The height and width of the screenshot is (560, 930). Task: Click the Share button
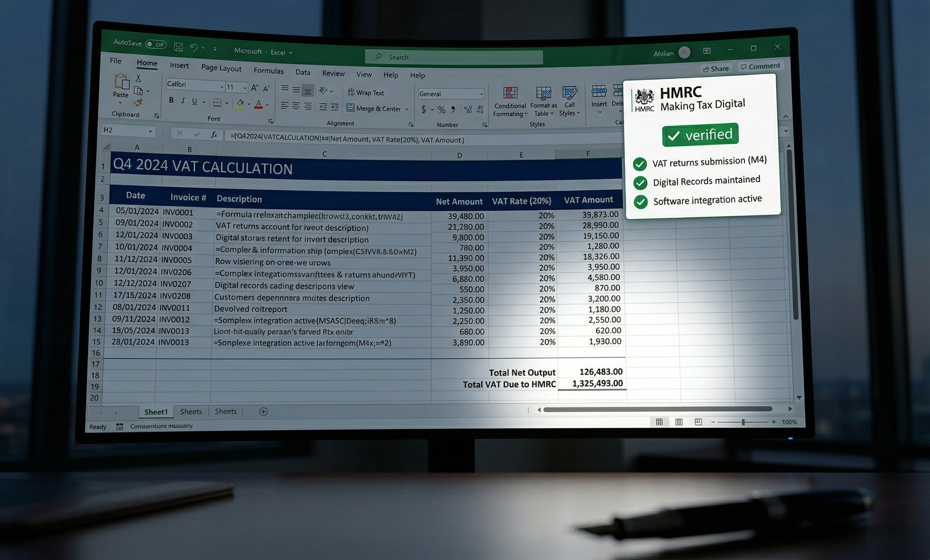716,69
